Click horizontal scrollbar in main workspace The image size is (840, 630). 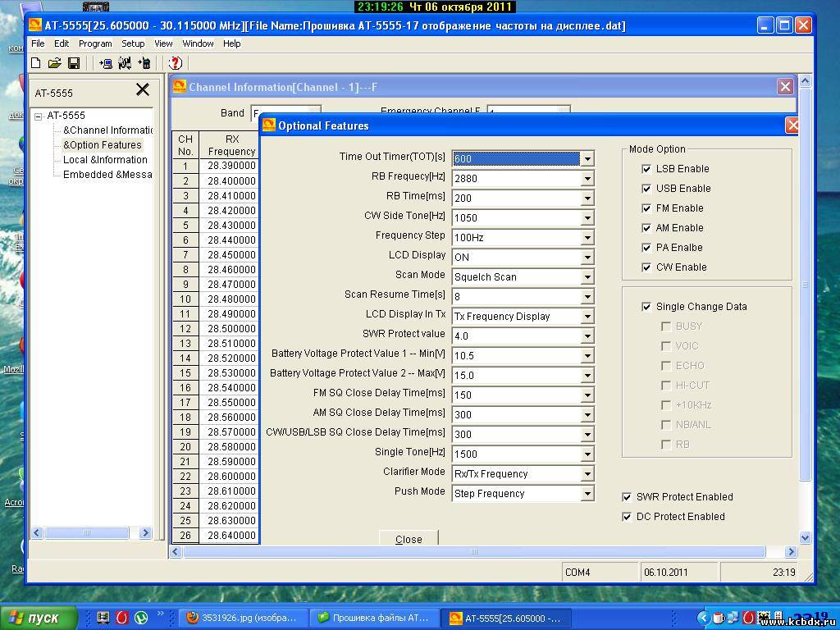click(x=473, y=551)
